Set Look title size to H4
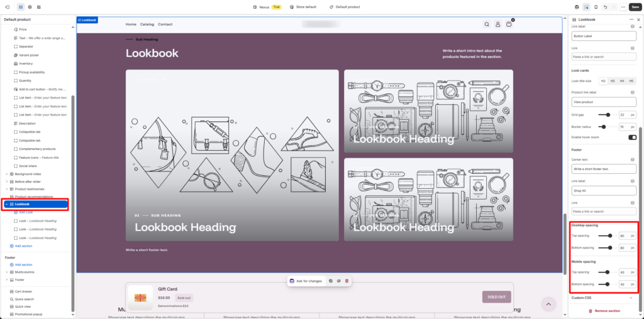This screenshot has width=644, height=319. point(622,81)
